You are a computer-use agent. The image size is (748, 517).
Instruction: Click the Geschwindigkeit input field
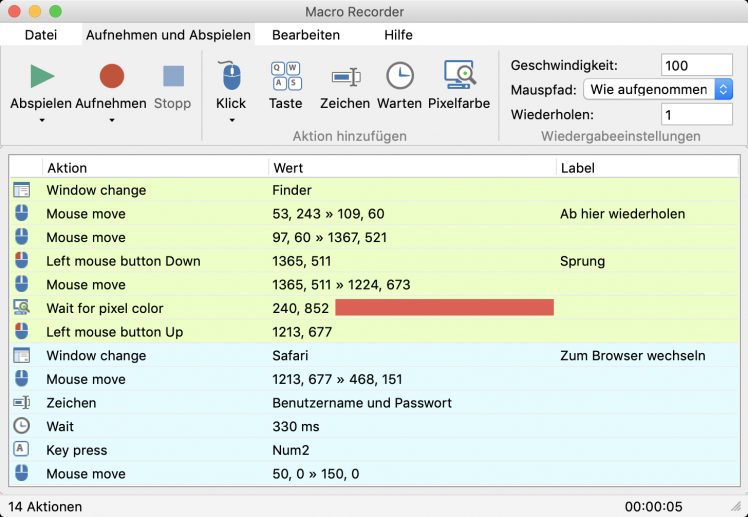pos(696,66)
